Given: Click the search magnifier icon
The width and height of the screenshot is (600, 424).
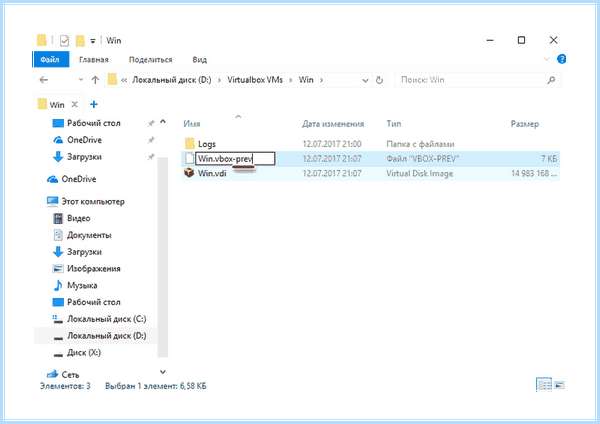Looking at the screenshot, I should [x=551, y=80].
